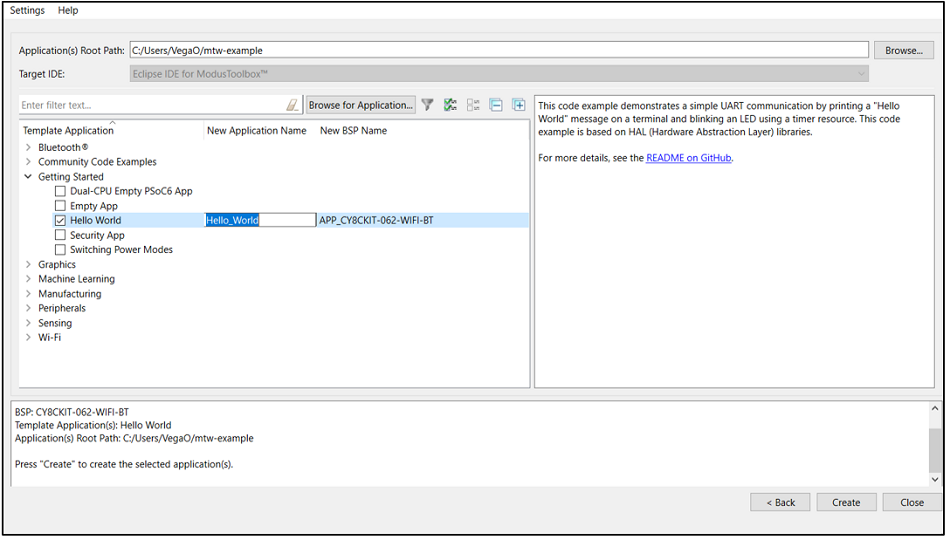
Task: Click the Browse for Application... button
Action: (360, 105)
